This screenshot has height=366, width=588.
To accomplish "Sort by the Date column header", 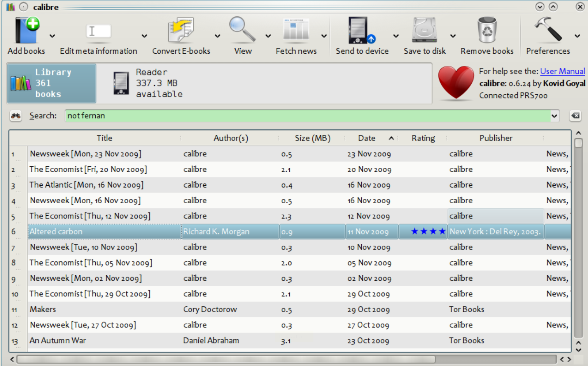I will pyautogui.click(x=372, y=138).
